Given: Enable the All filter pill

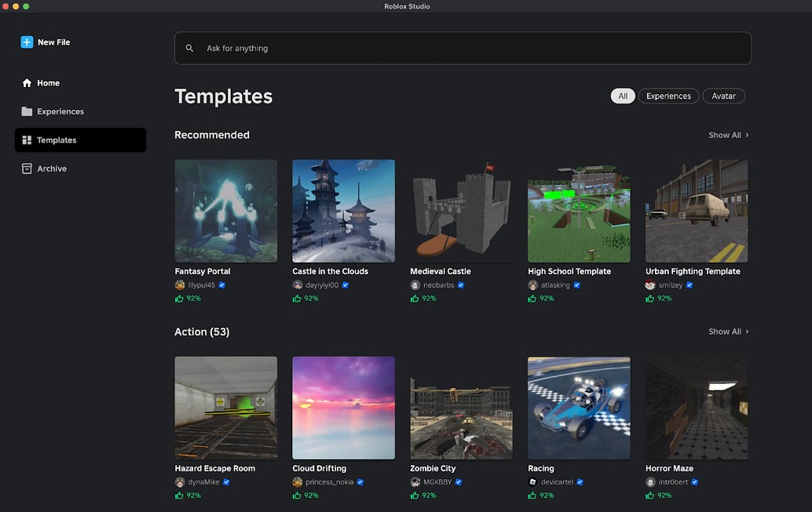Looking at the screenshot, I should [623, 95].
